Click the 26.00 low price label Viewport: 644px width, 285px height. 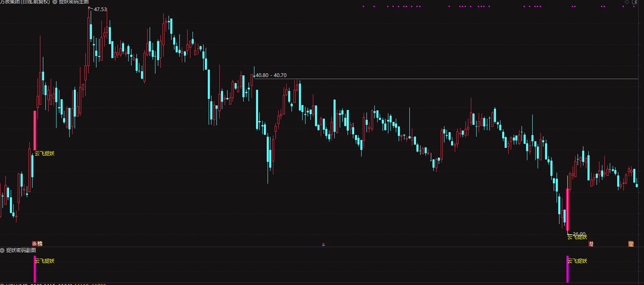579,234
